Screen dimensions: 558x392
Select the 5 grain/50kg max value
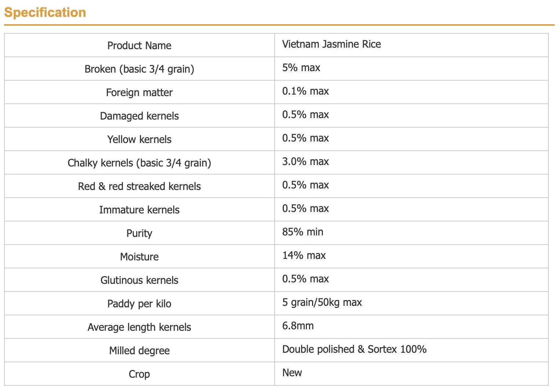[322, 303]
